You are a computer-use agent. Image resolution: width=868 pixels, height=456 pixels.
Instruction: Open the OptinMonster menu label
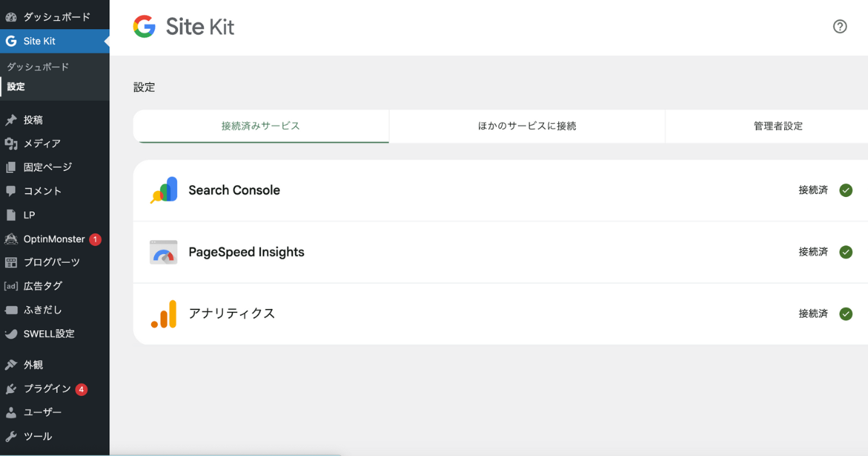(x=54, y=239)
